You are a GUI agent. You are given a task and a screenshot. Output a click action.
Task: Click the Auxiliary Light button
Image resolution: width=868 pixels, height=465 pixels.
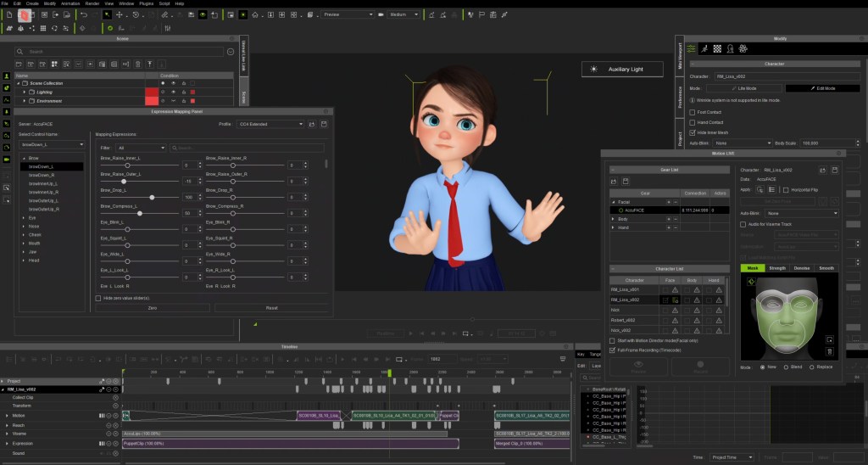pyautogui.click(x=622, y=70)
